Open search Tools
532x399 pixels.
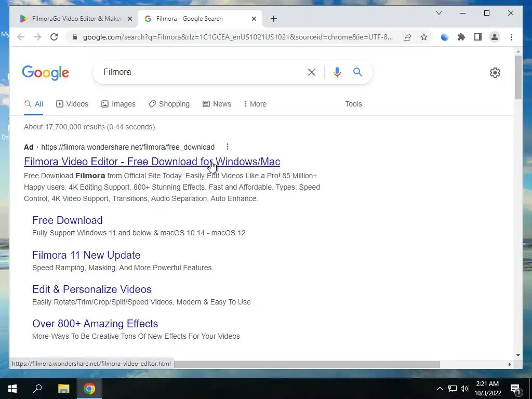coord(353,104)
